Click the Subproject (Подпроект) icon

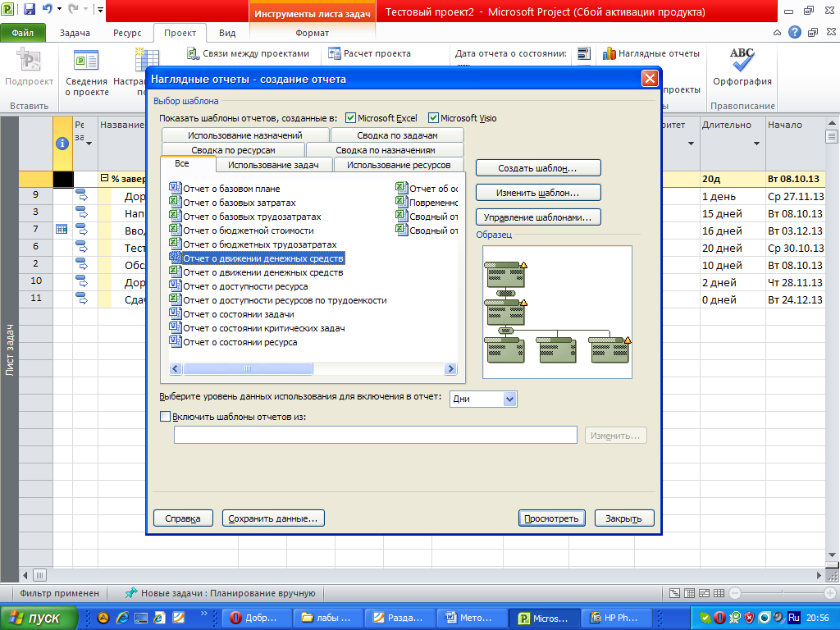coord(29,59)
